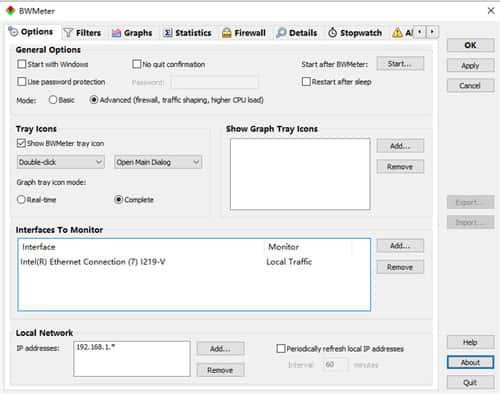
Task: Go to the Statistics tab
Action: click(187, 33)
